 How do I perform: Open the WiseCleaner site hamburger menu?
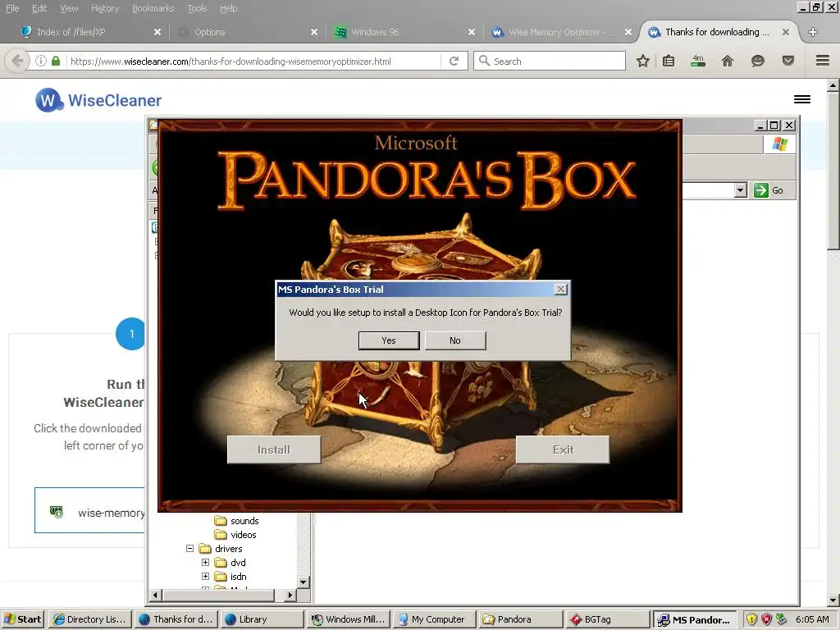click(x=802, y=99)
